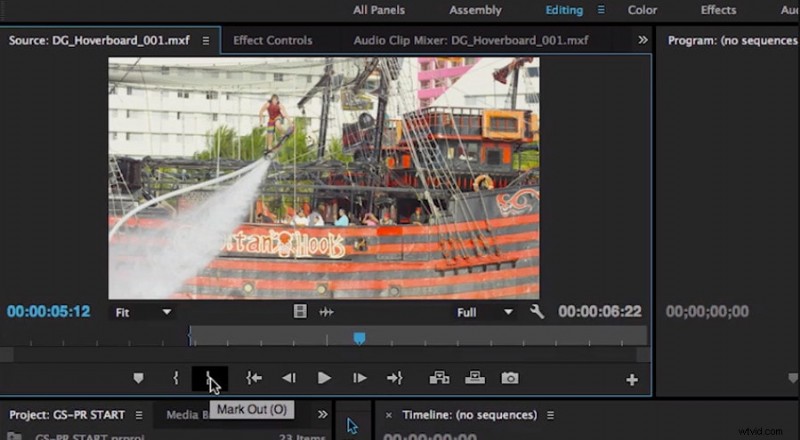Click the In point bracket on time ruler

(190, 336)
